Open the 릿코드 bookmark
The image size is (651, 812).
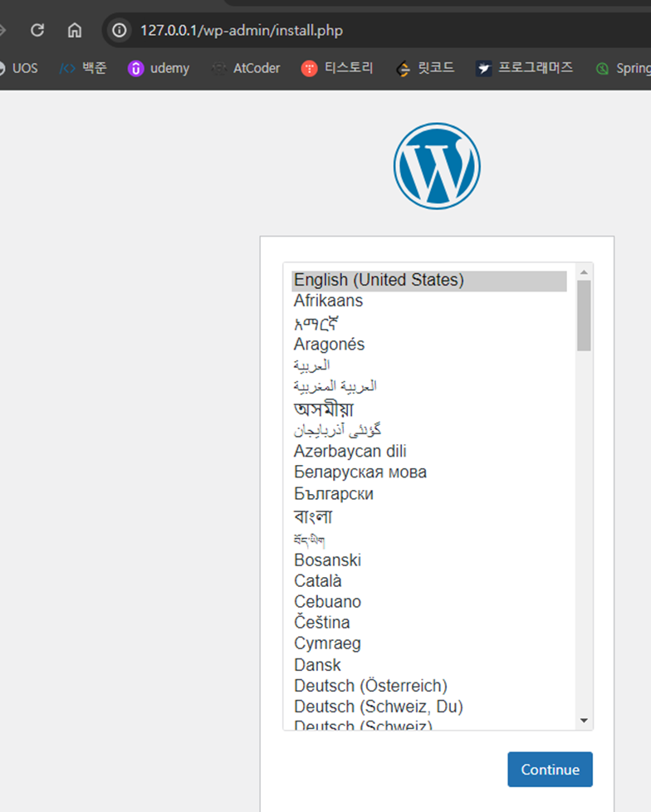[425, 68]
